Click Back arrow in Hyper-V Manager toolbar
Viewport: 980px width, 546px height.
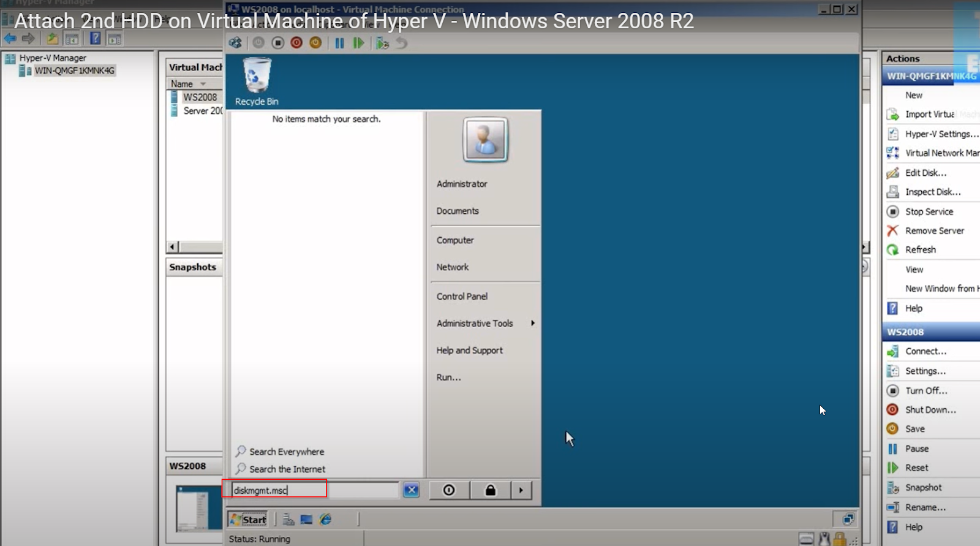10,39
